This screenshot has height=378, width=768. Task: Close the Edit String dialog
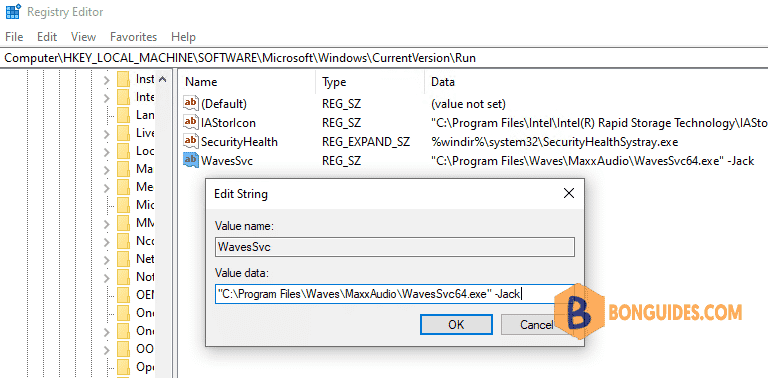coord(569,193)
